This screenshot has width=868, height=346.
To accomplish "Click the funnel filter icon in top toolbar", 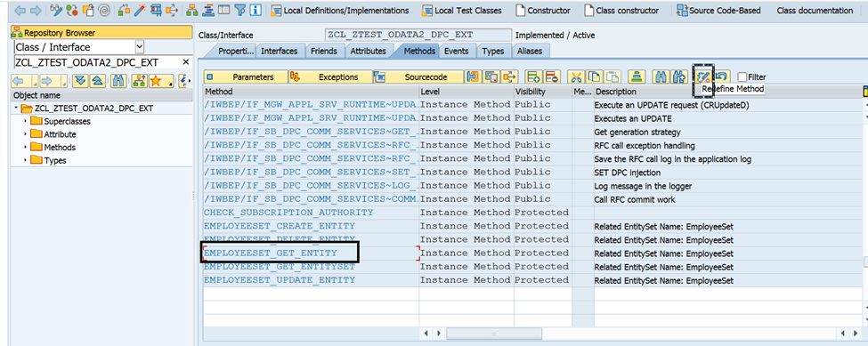I will (x=239, y=10).
